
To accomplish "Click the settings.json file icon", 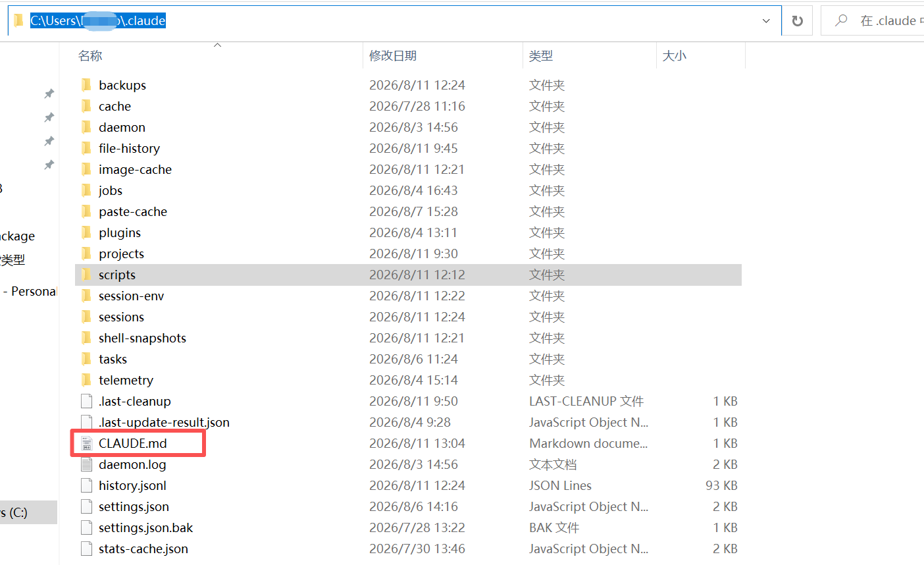I will (86, 506).
